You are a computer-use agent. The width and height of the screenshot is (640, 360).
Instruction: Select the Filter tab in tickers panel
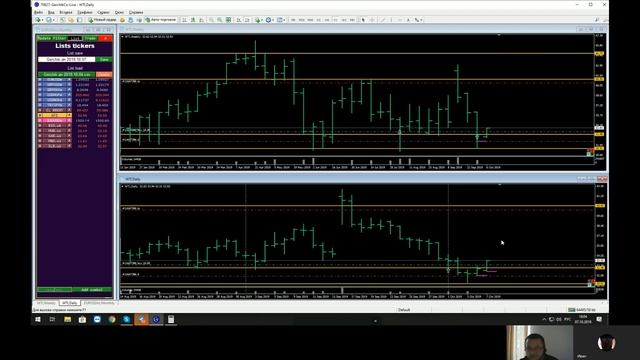[x=60, y=38]
